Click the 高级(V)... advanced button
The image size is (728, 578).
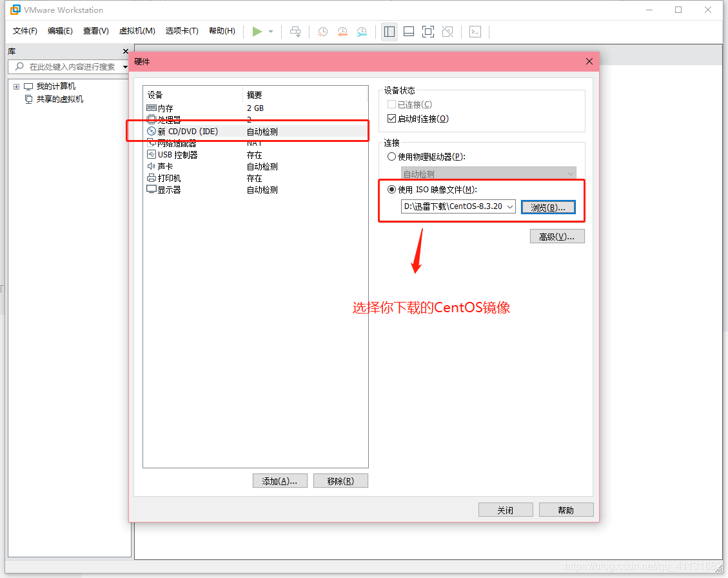[x=556, y=237]
